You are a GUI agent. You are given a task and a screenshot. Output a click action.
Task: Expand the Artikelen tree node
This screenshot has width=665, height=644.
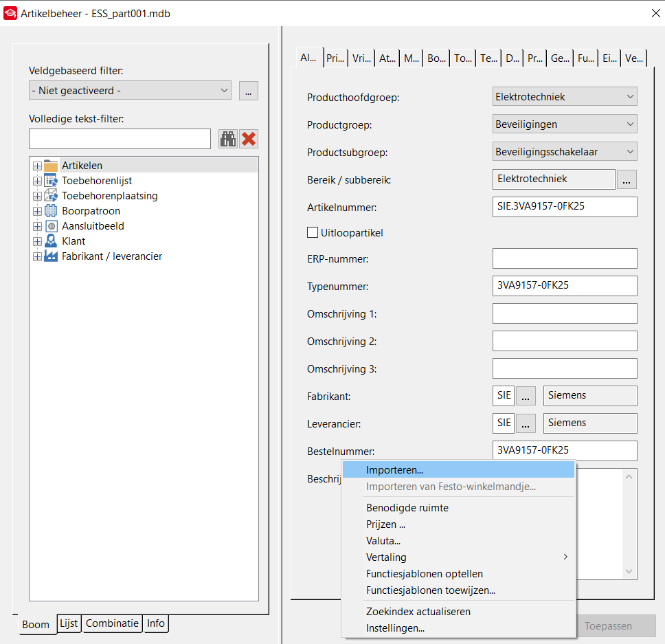(x=37, y=166)
